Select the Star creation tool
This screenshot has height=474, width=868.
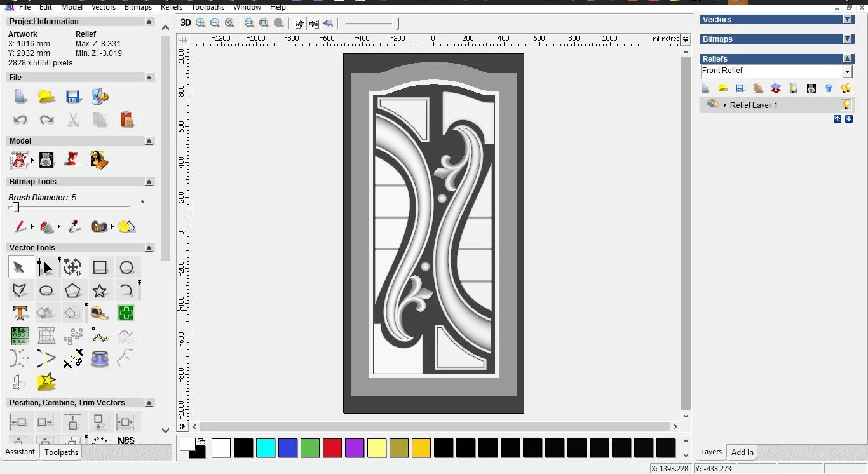pos(100,290)
